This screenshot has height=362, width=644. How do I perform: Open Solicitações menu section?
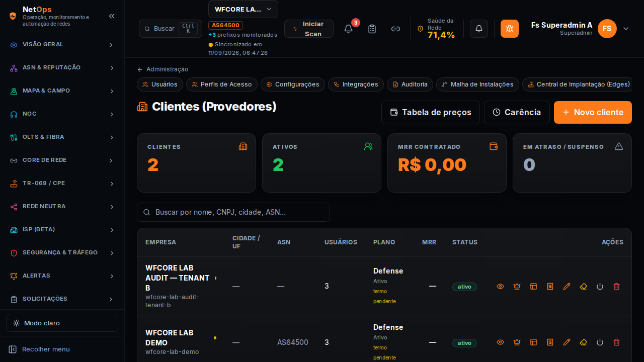(62, 299)
